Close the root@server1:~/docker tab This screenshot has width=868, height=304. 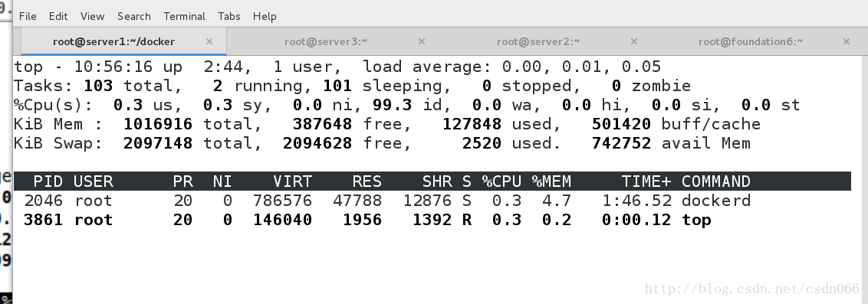coord(209,41)
